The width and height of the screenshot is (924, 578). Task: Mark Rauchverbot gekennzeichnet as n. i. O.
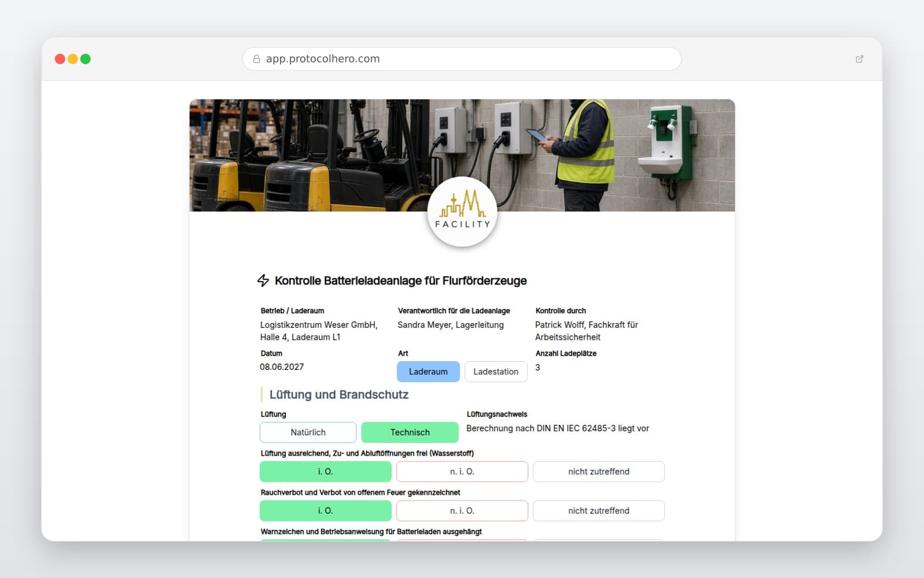click(x=462, y=511)
